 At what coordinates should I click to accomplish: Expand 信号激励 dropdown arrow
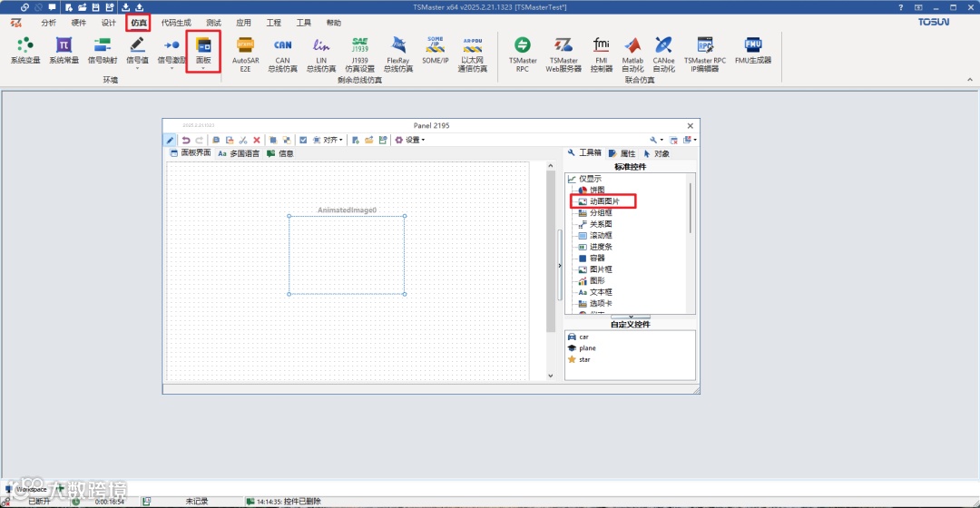(x=171, y=68)
